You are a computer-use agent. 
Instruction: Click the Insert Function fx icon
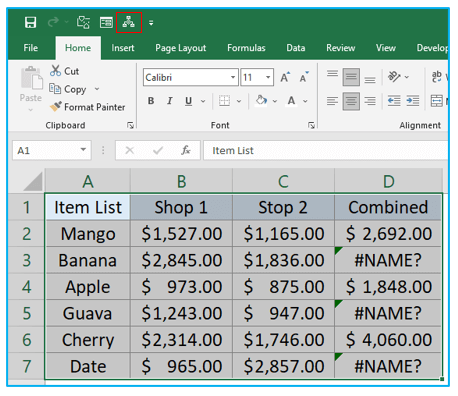point(186,150)
